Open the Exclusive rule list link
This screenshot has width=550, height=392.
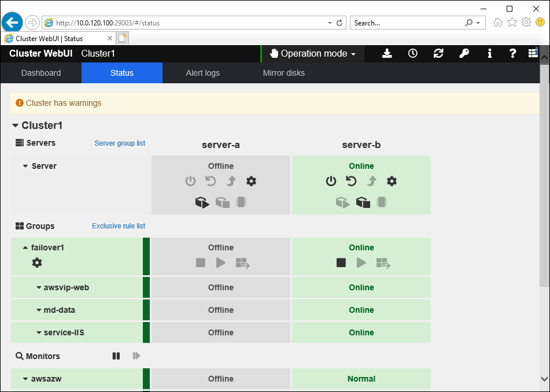119,226
